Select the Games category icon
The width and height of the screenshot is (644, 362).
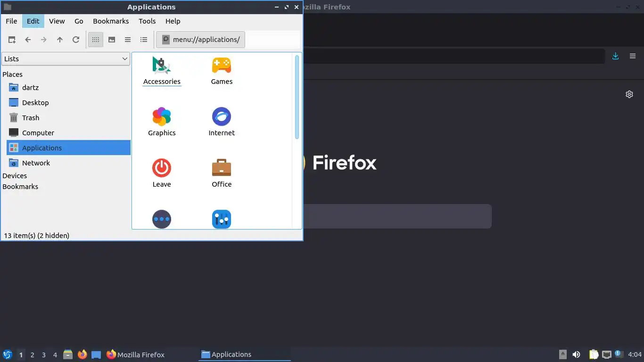coord(222,71)
